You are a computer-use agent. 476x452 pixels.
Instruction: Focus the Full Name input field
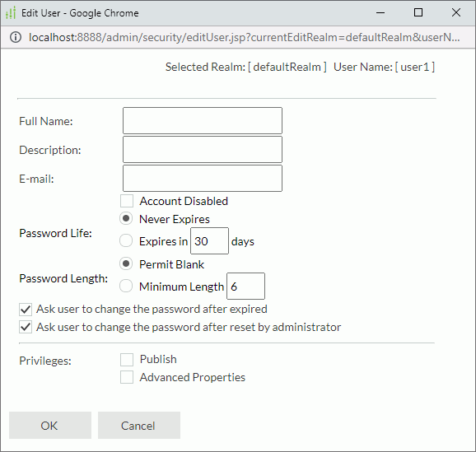[203, 120]
